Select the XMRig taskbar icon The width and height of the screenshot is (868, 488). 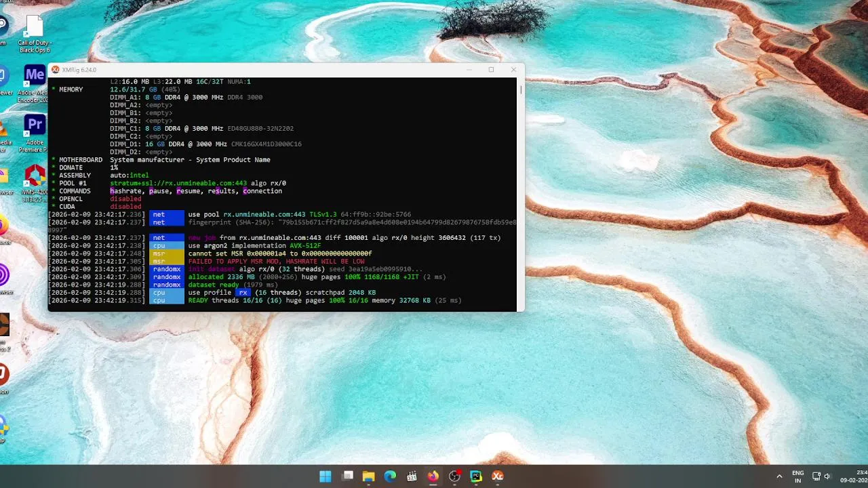(498, 476)
